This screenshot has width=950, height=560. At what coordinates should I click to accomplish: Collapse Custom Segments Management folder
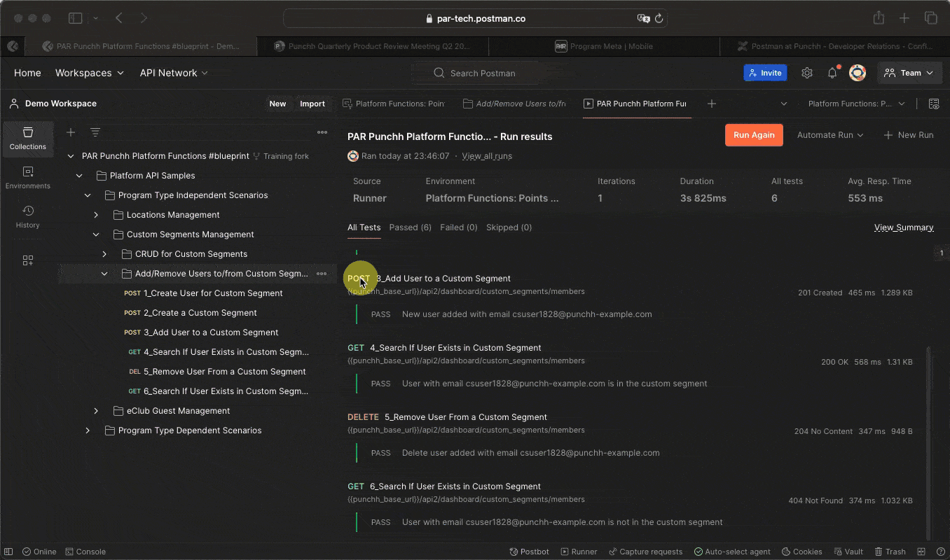(95, 234)
